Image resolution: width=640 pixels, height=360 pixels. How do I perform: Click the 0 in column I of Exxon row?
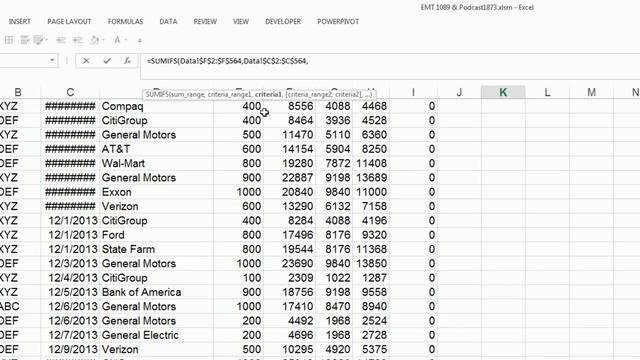pos(413,192)
